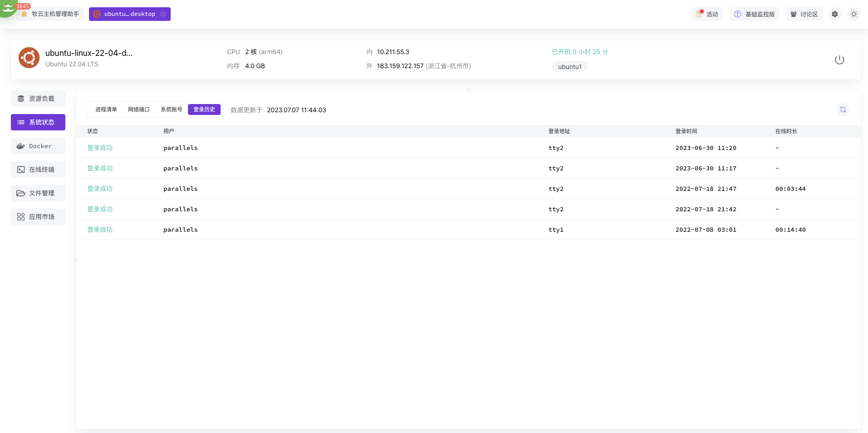Collapse the host info header chevron
Image resolution: width=868 pixels, height=433 pixels.
(x=469, y=90)
